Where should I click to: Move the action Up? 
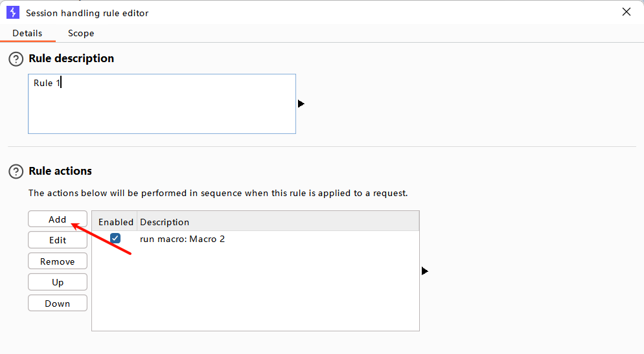click(x=58, y=282)
